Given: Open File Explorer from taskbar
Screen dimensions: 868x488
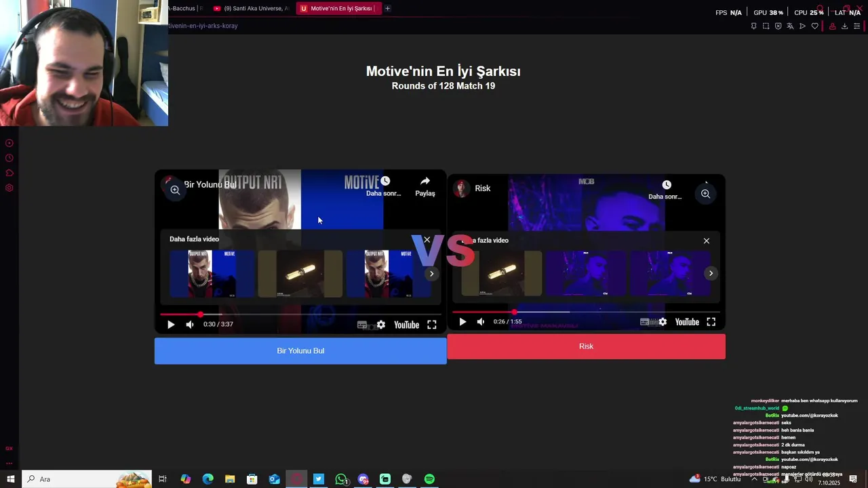Looking at the screenshot, I should [x=230, y=479].
